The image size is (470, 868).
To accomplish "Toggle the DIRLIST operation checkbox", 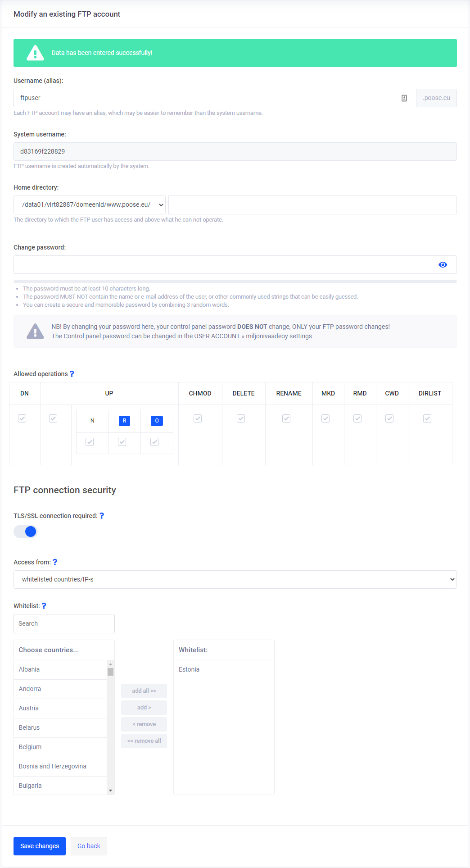I will tap(427, 418).
